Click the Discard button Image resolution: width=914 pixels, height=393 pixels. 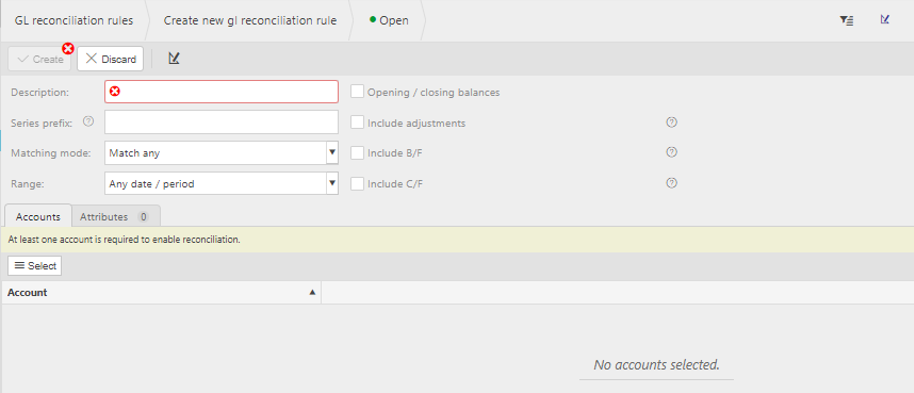pos(110,59)
